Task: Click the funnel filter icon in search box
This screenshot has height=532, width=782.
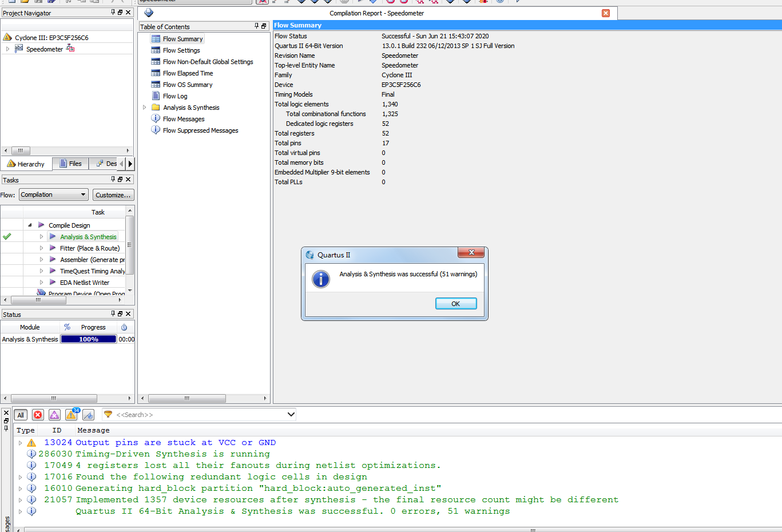Action: point(108,414)
